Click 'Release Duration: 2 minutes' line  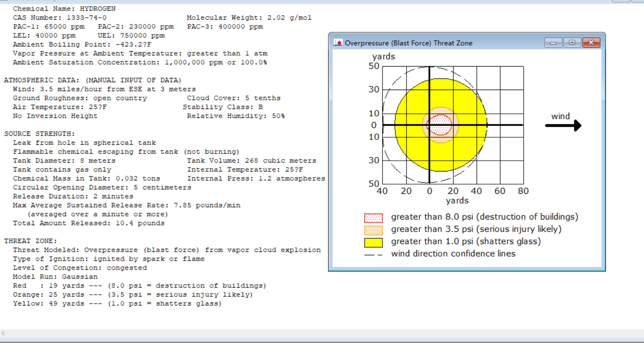click(x=73, y=196)
